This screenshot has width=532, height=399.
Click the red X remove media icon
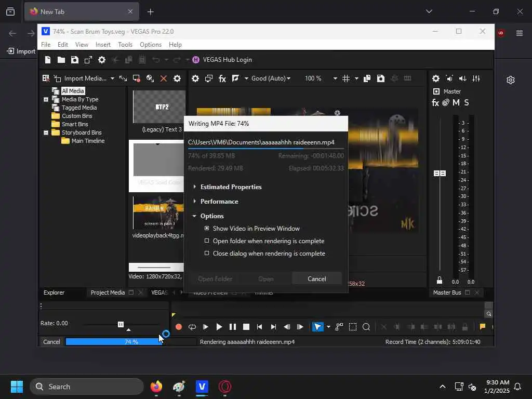click(x=164, y=78)
